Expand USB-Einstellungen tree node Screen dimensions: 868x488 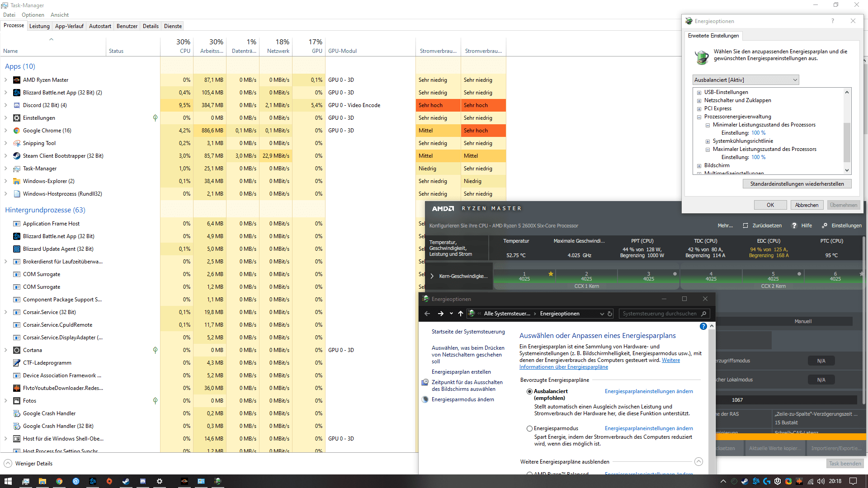[x=699, y=93]
